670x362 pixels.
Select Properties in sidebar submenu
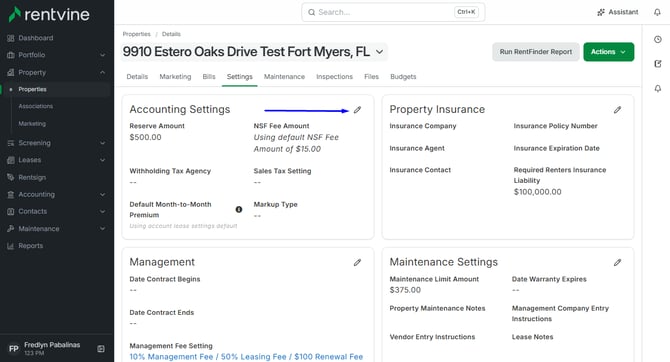(32, 89)
